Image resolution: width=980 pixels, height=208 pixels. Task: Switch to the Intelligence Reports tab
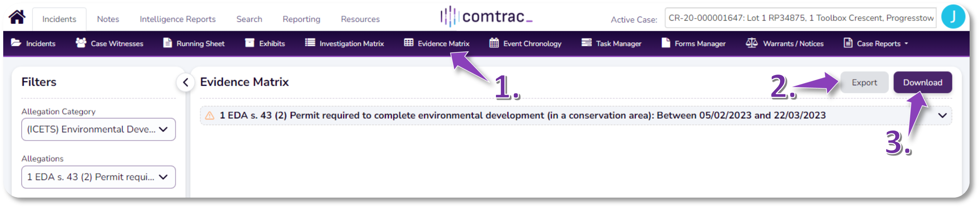[x=177, y=19]
